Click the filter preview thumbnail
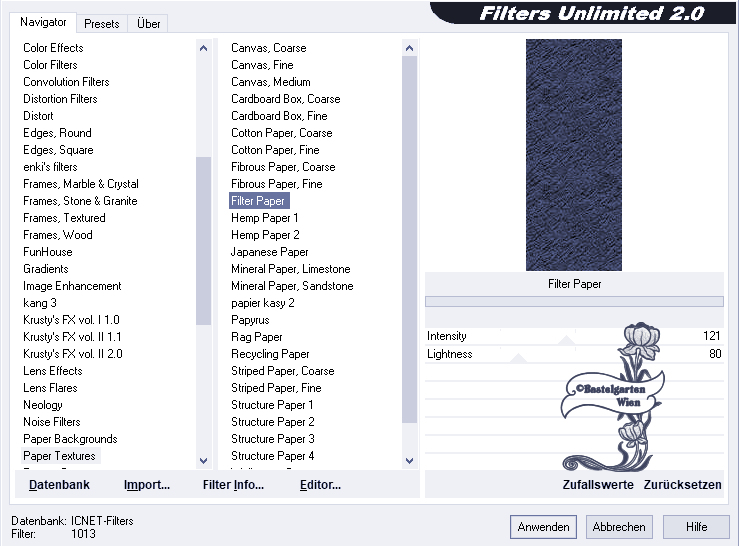Screen dimensions: 739x546 (574, 155)
